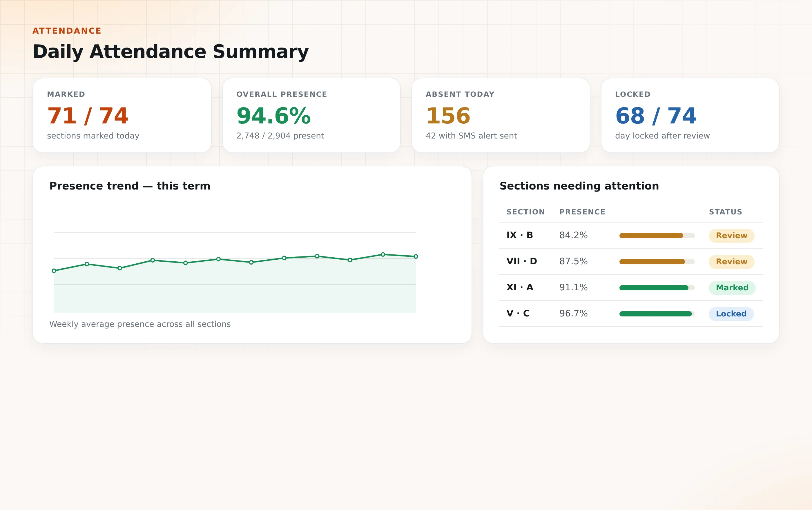Select the VII · D section name
Image resolution: width=812 pixels, height=510 pixels.
coord(522,261)
